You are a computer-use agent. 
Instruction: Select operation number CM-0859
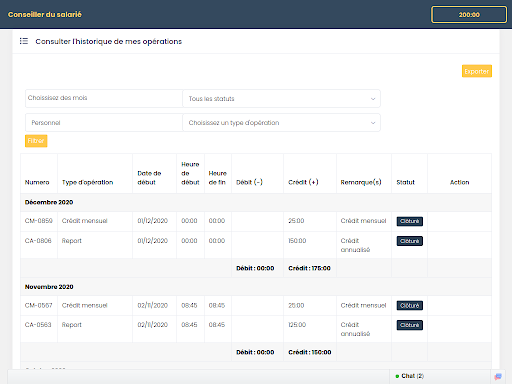(39, 221)
